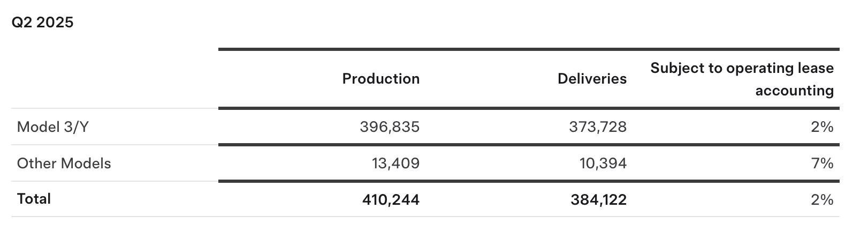The height and width of the screenshot is (238, 868).
Task: Click Model 3/Y deliveries value 373,728
Action: coord(597,127)
